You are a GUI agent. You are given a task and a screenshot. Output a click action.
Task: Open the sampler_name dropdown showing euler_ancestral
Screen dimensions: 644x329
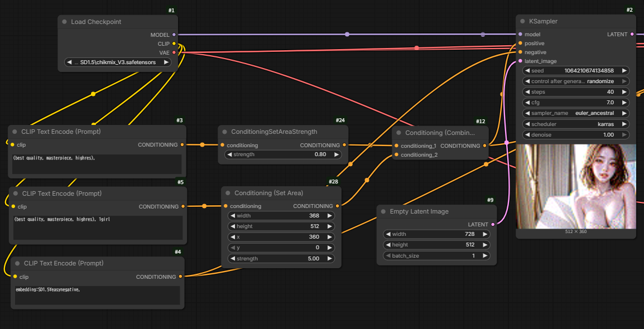[576, 113]
